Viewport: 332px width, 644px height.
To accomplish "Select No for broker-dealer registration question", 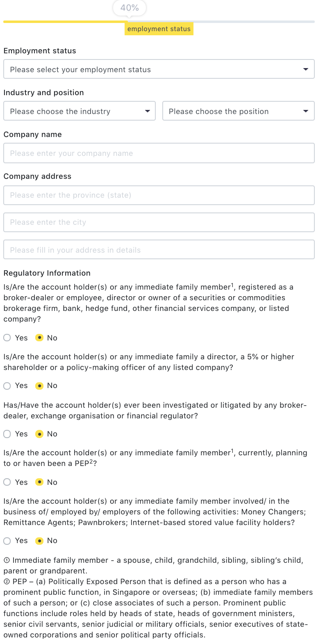I will click(39, 338).
